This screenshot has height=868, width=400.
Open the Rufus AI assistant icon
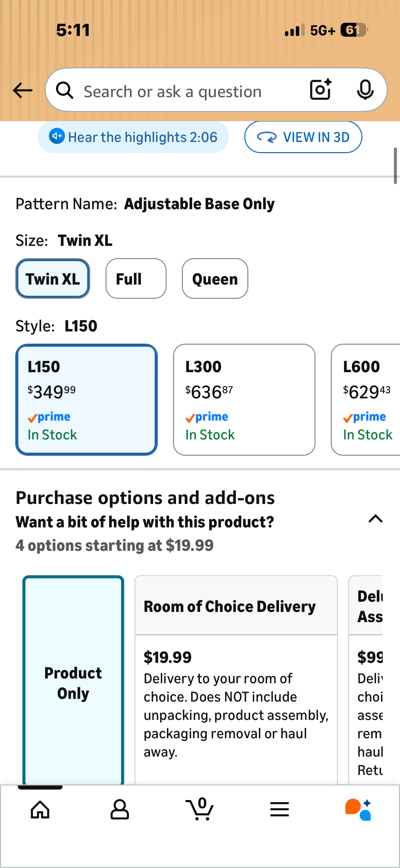pos(358,810)
